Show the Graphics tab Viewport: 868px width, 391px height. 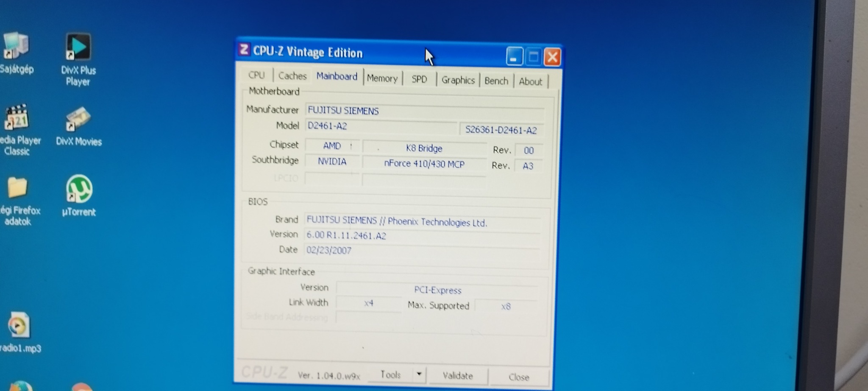click(458, 80)
